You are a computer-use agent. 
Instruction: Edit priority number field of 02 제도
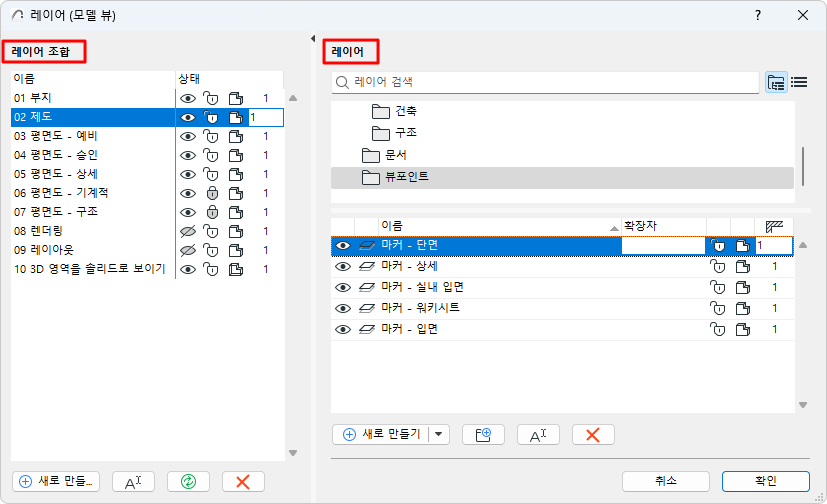(266, 118)
